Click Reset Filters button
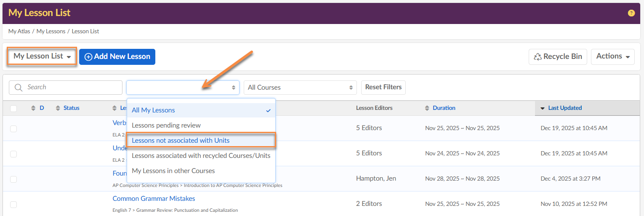644x216 pixels. 383,87
